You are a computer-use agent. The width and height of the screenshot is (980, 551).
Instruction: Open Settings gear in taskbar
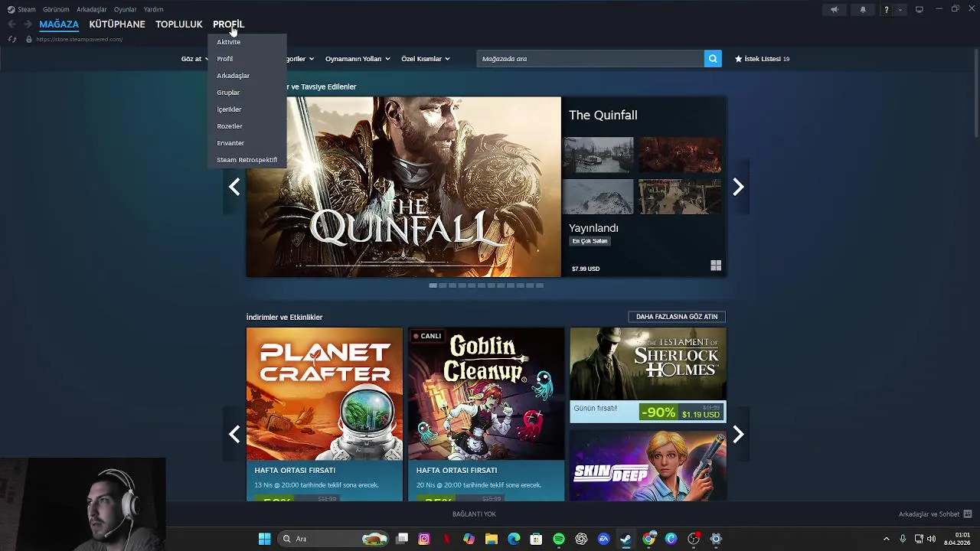coord(716,539)
